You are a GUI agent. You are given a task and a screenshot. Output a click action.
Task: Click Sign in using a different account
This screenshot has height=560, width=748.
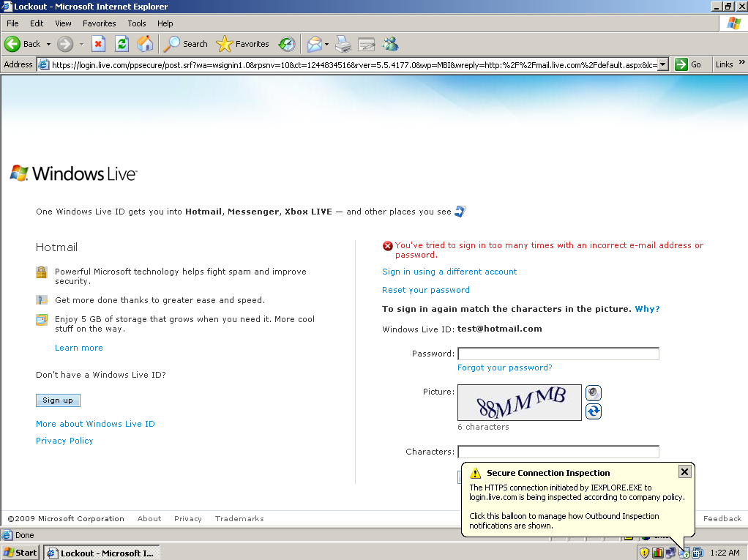point(449,272)
